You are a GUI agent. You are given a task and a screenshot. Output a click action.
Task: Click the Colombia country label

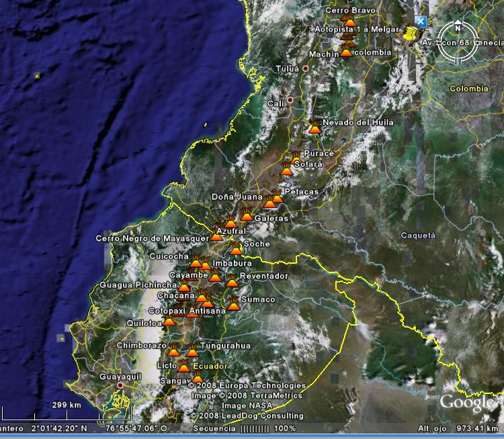click(468, 89)
